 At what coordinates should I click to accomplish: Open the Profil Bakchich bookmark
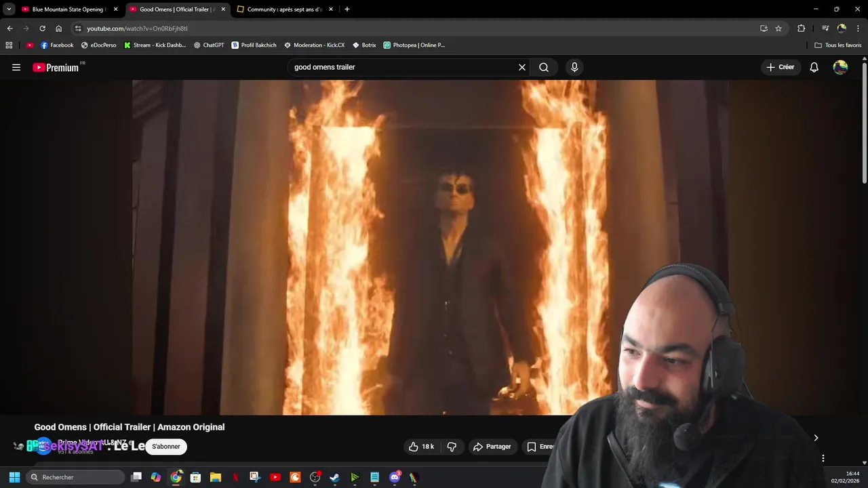tap(254, 45)
